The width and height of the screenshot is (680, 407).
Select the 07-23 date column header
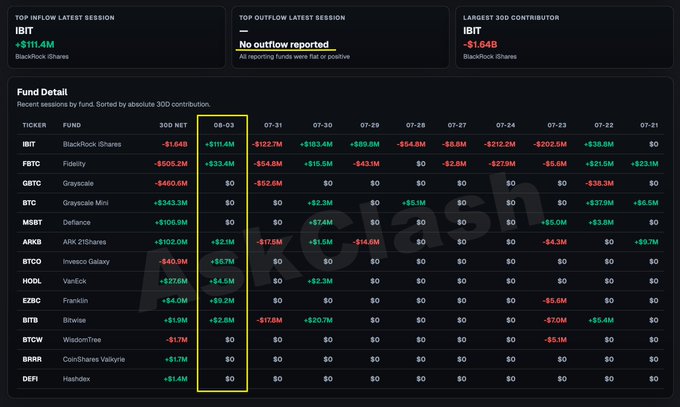coord(557,125)
